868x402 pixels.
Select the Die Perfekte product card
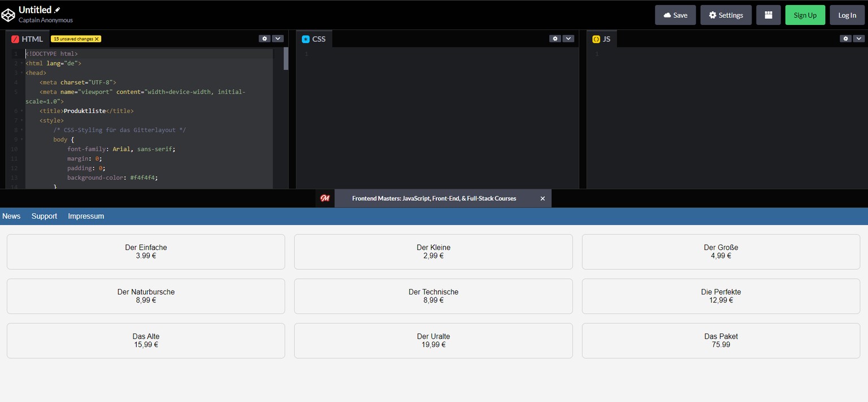pos(721,296)
